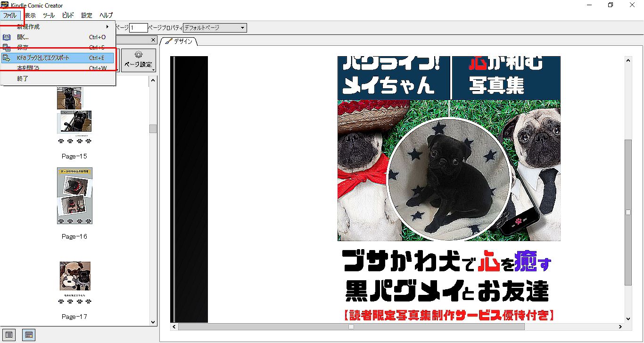The image size is (644, 343).
Task: Select the Page-15 thumbnail
Action: tap(74, 116)
